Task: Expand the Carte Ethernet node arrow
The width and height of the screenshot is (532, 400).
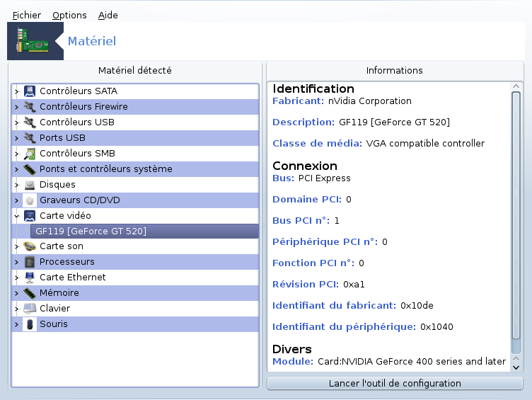Action: 17,278
